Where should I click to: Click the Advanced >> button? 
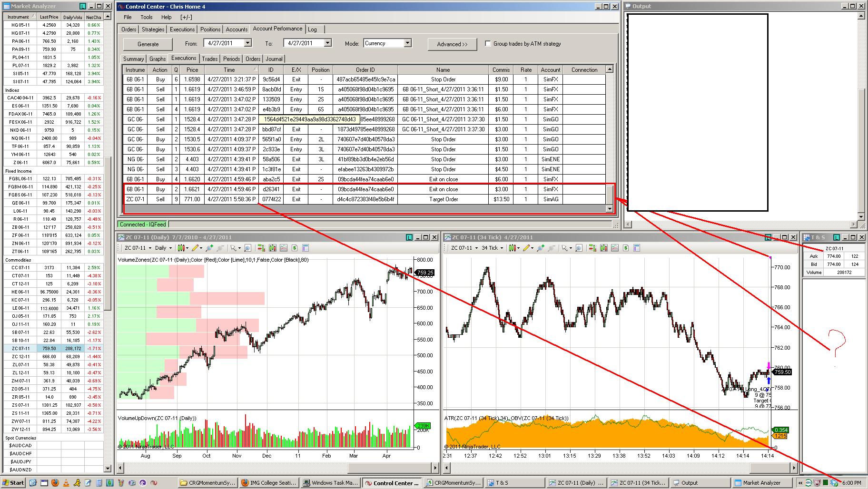[x=452, y=44]
